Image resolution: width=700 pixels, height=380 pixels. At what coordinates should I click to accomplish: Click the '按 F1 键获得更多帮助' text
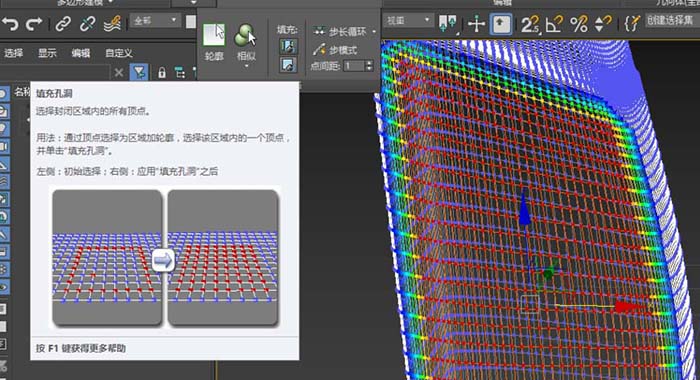(81, 348)
